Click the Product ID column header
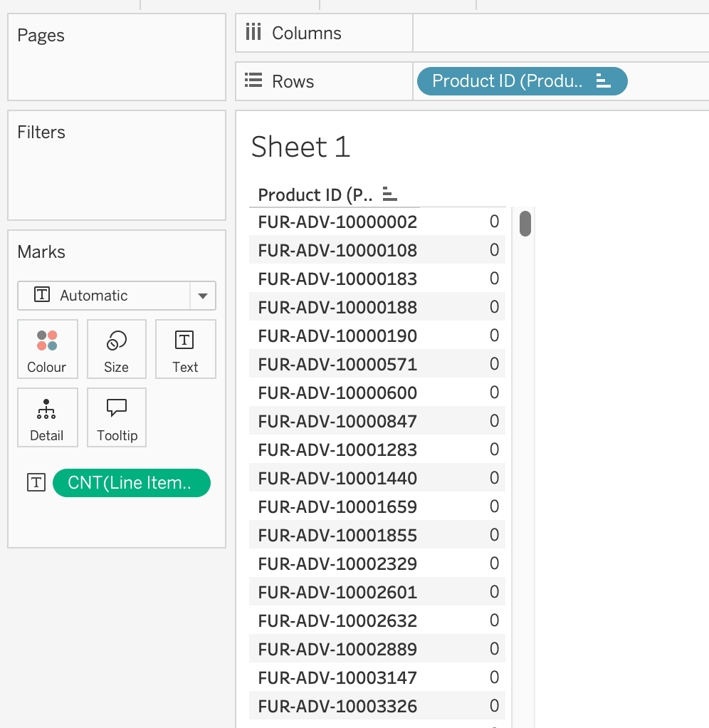 [315, 195]
